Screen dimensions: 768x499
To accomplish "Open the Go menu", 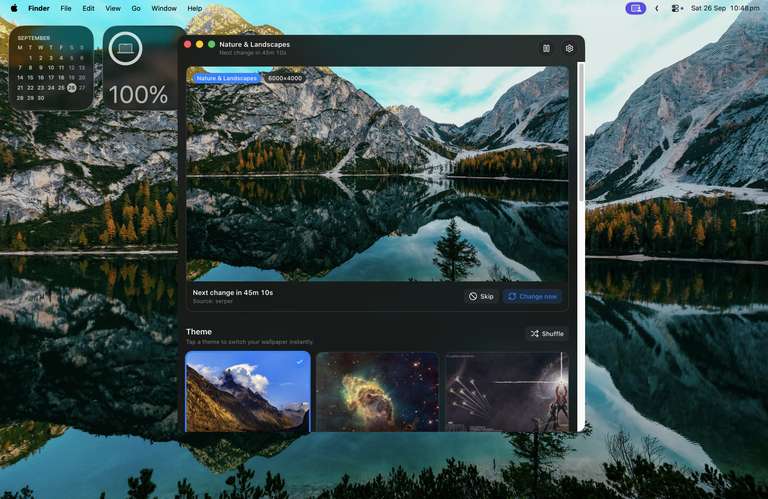I will click(x=136, y=8).
